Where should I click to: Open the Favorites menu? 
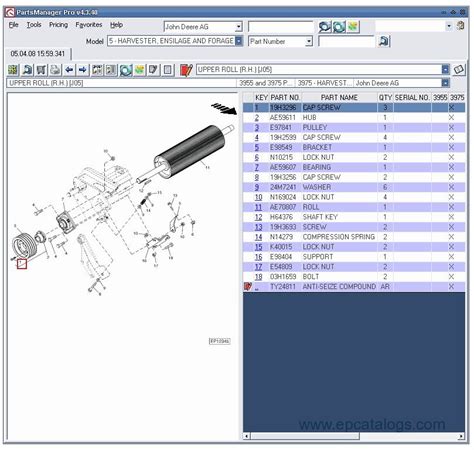pos(89,25)
